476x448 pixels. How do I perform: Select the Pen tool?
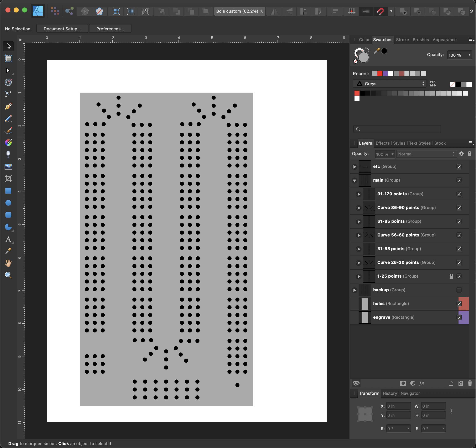point(8,106)
